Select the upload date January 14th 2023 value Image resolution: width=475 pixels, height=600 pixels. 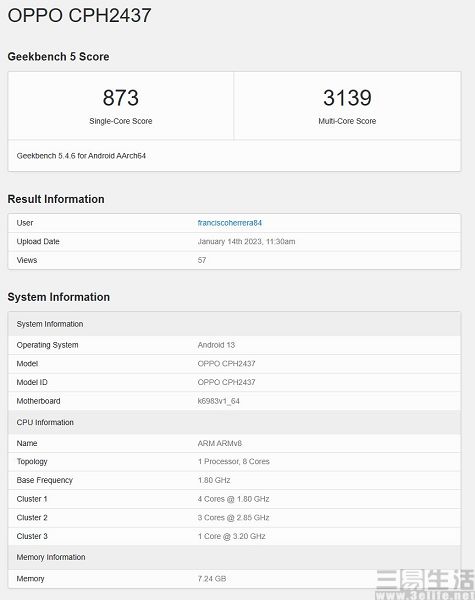[246, 241]
